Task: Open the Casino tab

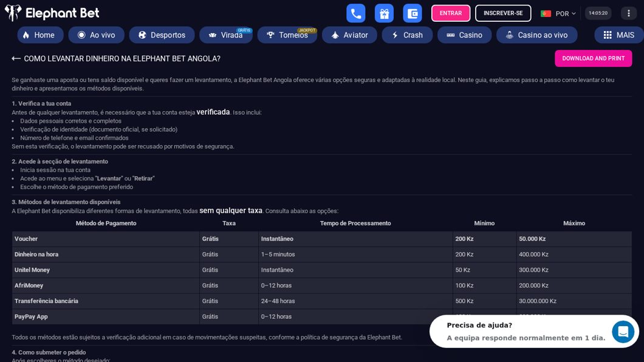Action: (465, 35)
